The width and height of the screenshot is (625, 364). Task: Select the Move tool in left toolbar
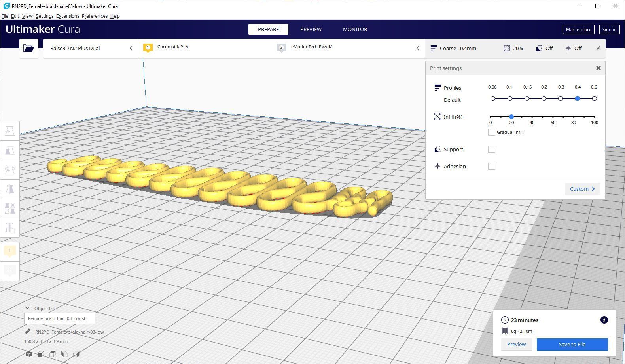pos(10,131)
